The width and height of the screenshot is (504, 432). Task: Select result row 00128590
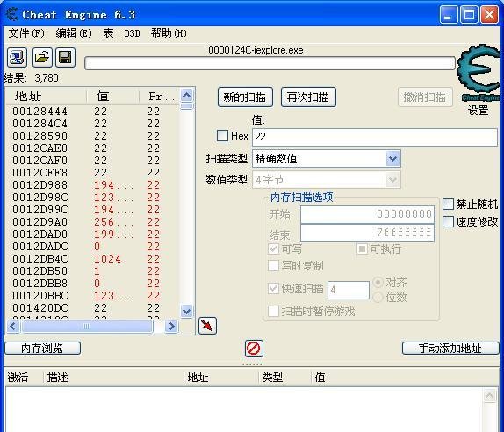[92, 135]
